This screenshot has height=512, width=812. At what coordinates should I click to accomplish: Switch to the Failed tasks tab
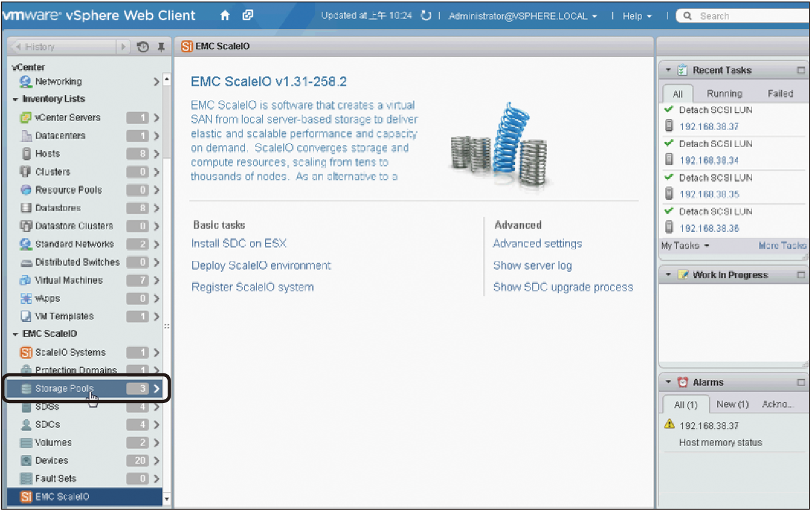click(780, 94)
